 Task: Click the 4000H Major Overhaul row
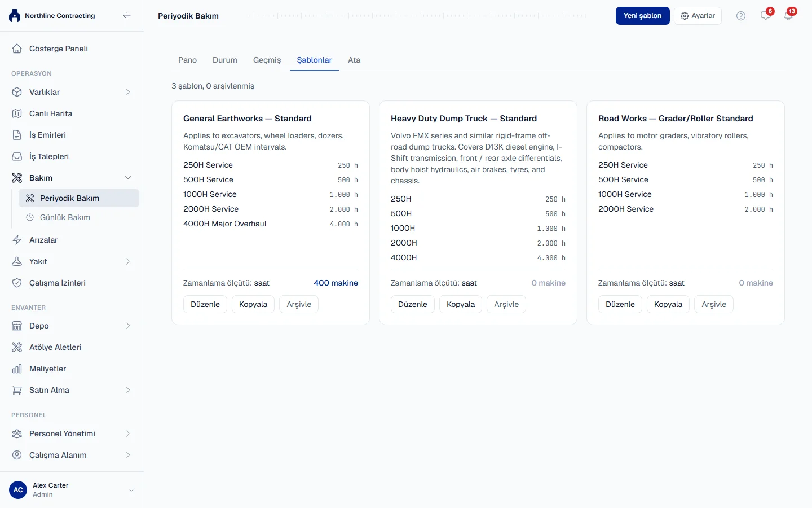coord(271,224)
